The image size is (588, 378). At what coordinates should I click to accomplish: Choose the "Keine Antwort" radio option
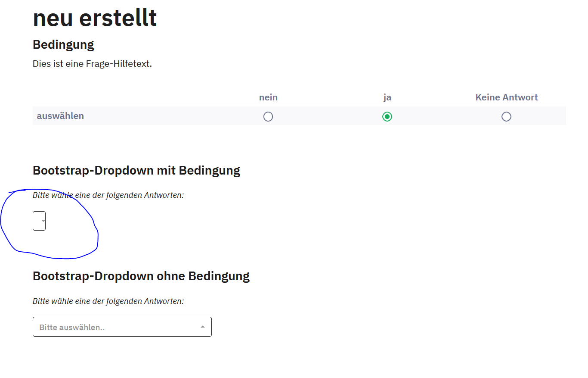[x=506, y=116]
